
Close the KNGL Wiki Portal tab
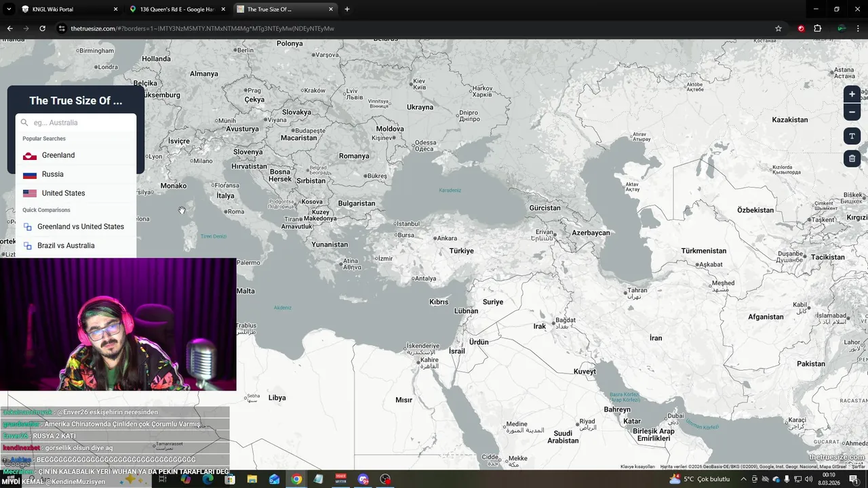(x=115, y=9)
